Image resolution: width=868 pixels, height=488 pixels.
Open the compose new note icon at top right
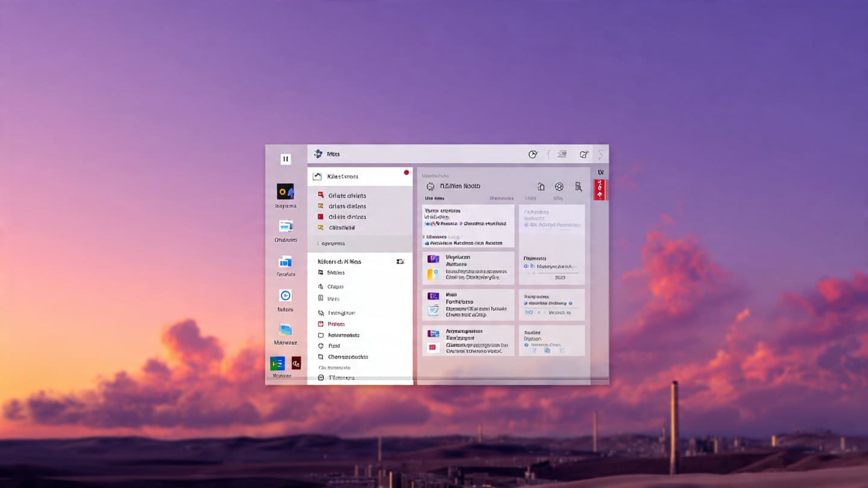coord(583,154)
